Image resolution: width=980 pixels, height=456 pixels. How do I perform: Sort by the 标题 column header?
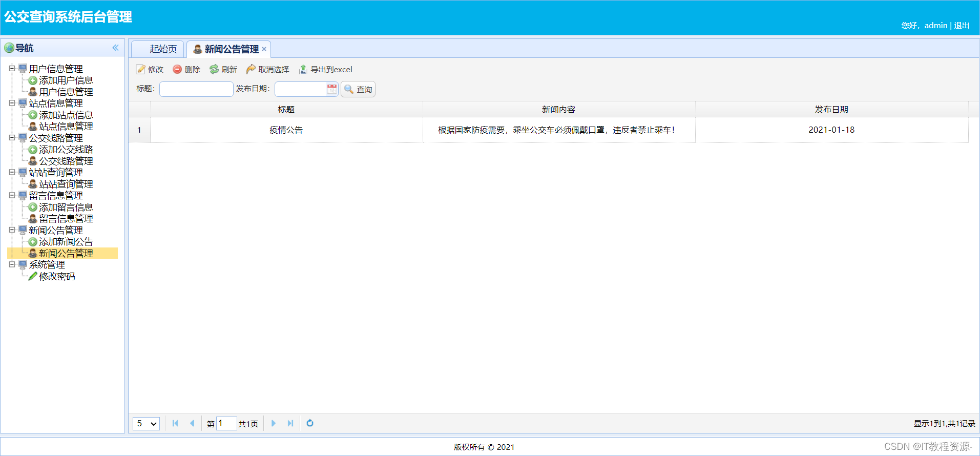[286, 110]
